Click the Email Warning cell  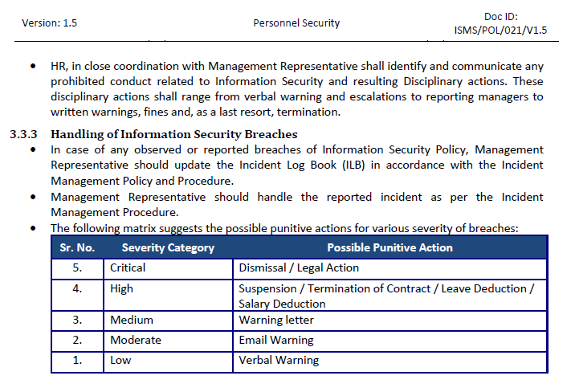click(276, 340)
